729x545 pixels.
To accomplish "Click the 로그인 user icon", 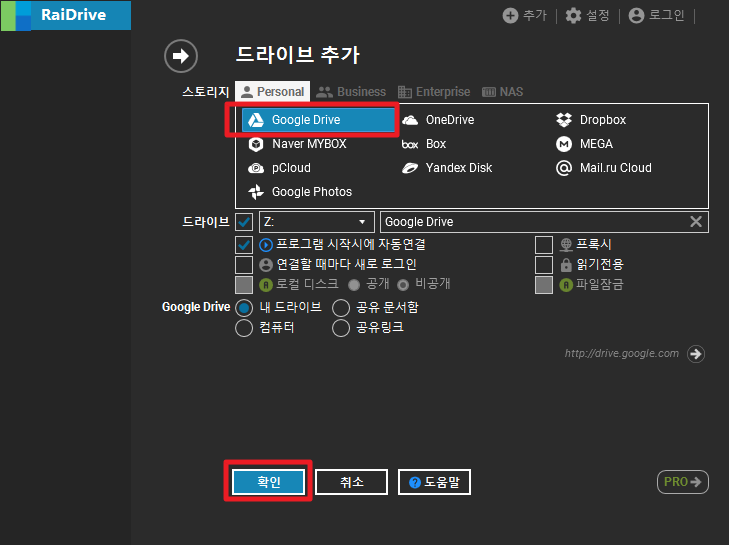I will [x=636, y=15].
